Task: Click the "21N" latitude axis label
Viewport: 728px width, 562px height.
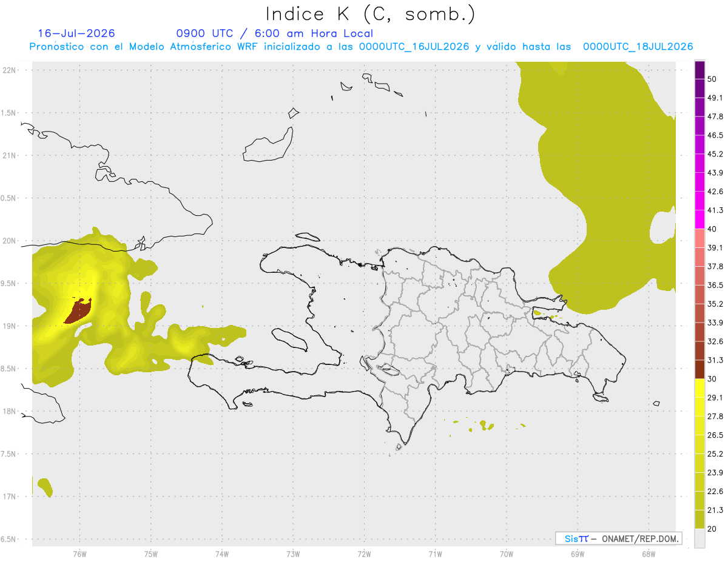Action: (x=10, y=155)
